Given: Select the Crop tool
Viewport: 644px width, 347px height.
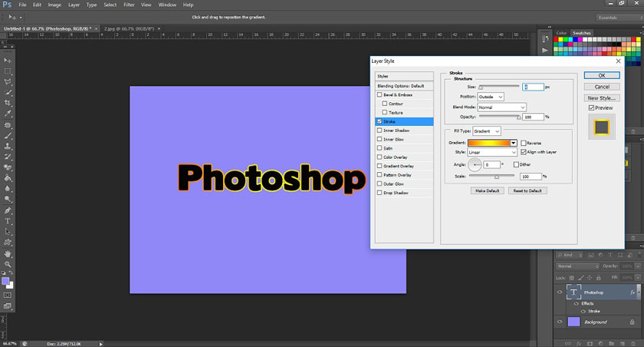Looking at the screenshot, I should (8, 103).
